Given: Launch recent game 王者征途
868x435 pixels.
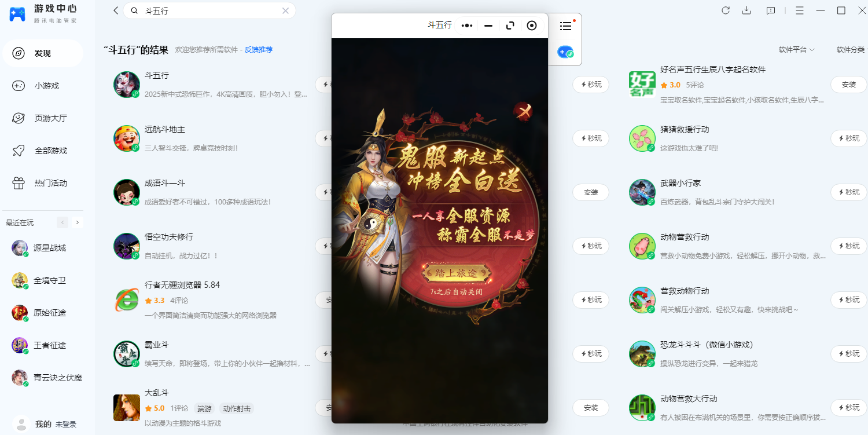Looking at the screenshot, I should point(43,345).
